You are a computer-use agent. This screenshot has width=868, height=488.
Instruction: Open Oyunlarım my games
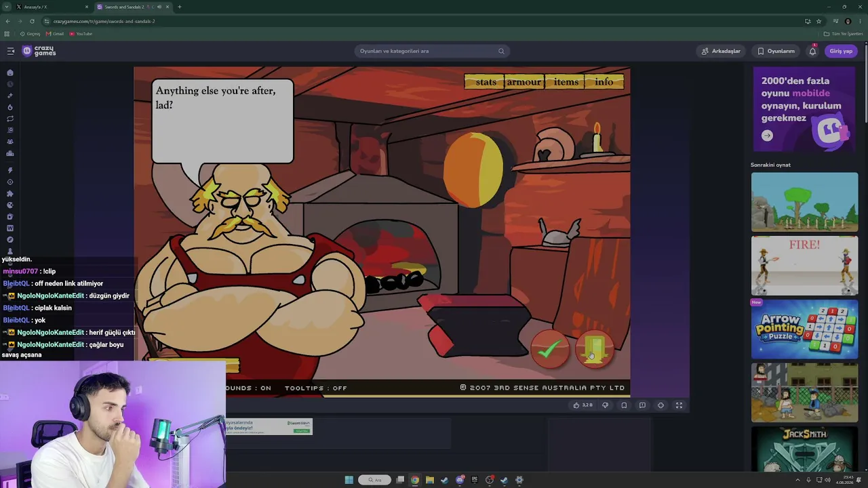coord(776,51)
